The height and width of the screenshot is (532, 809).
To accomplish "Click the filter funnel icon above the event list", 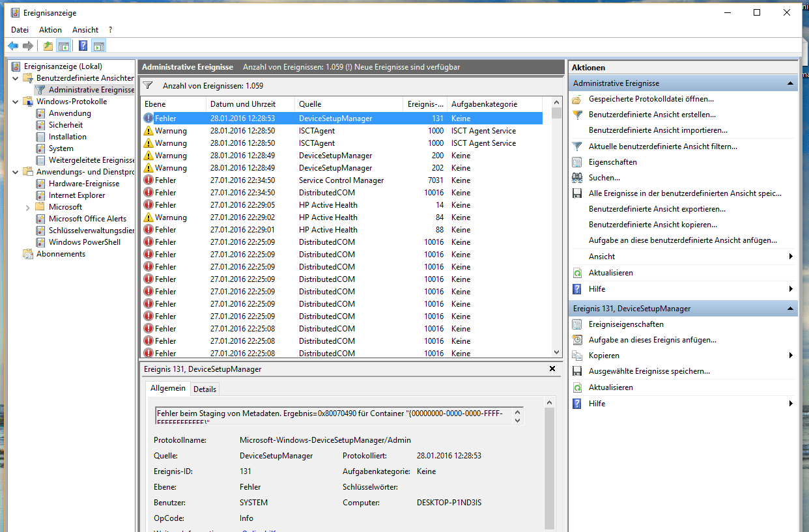I will [148, 85].
